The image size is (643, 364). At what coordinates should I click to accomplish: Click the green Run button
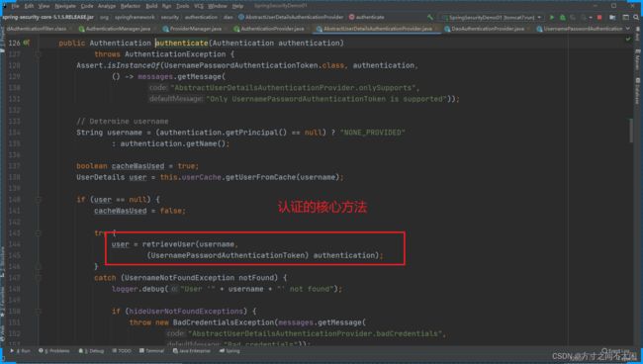[552, 17]
